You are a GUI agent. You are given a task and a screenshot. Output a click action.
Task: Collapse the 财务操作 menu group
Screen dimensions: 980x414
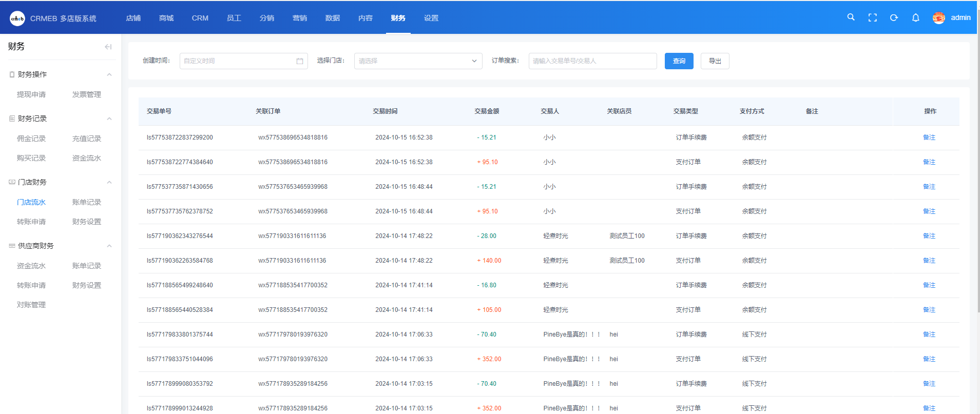(x=109, y=74)
